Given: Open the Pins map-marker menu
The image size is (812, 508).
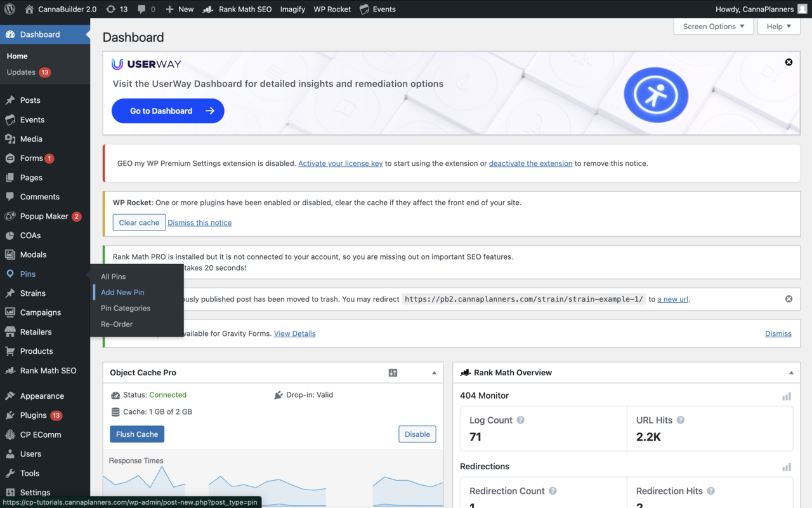Looking at the screenshot, I should click(45, 274).
